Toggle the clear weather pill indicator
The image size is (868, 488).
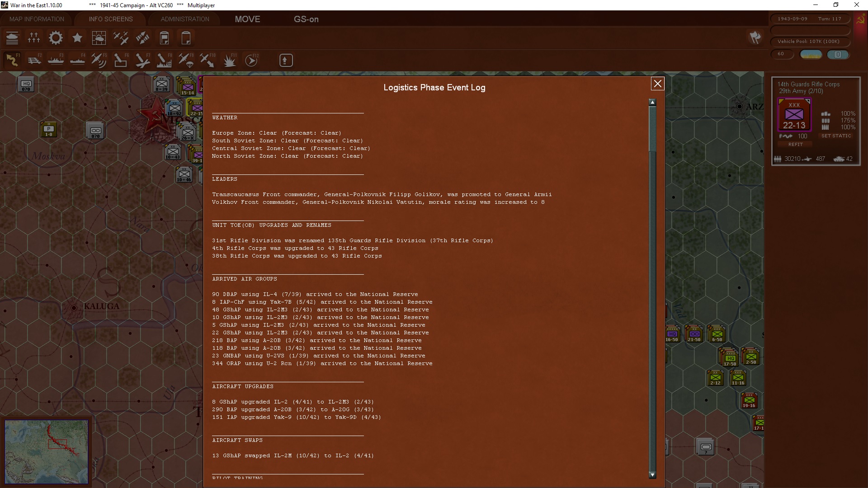click(x=811, y=54)
